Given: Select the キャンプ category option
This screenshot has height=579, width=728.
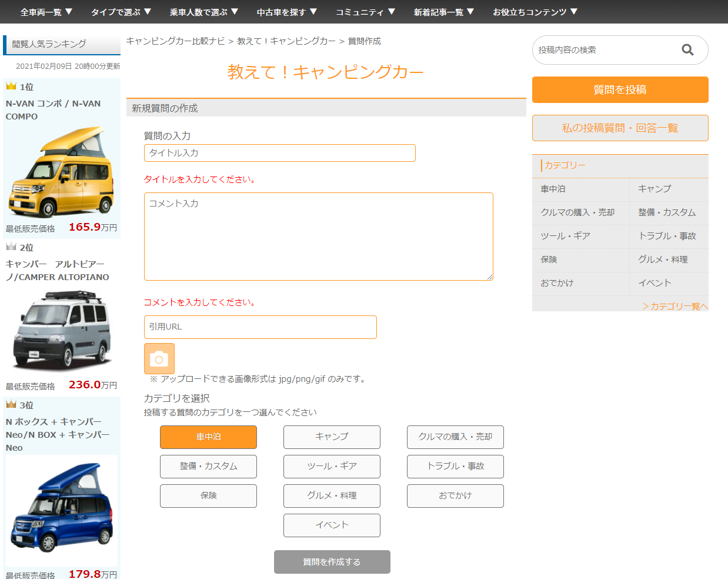Looking at the screenshot, I should [x=332, y=437].
